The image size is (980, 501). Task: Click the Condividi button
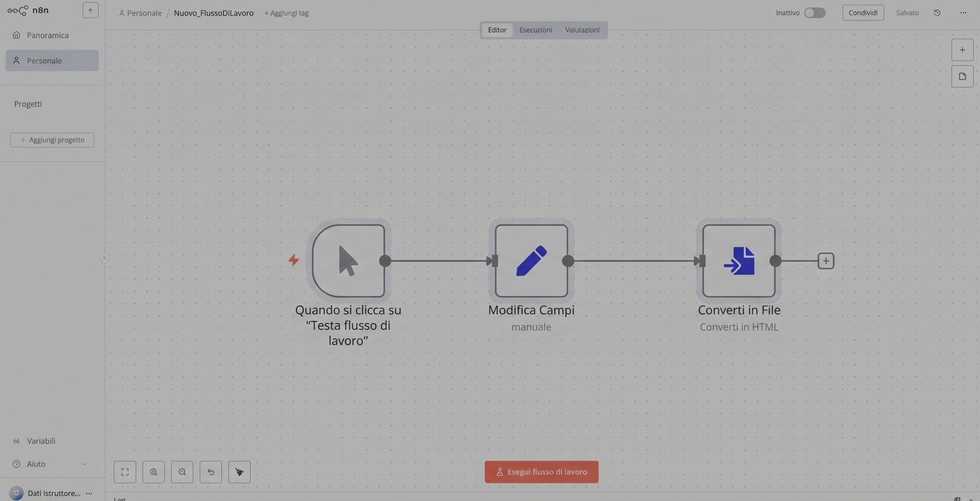pyautogui.click(x=863, y=13)
